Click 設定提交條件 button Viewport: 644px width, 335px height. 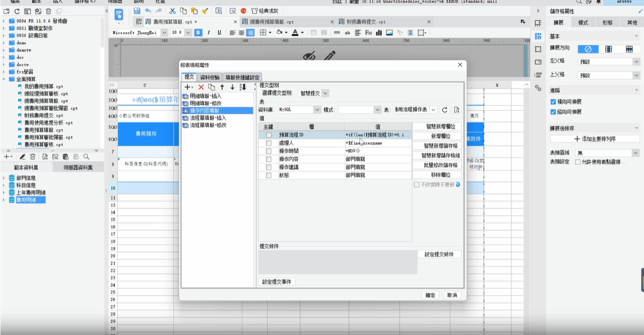point(439,254)
